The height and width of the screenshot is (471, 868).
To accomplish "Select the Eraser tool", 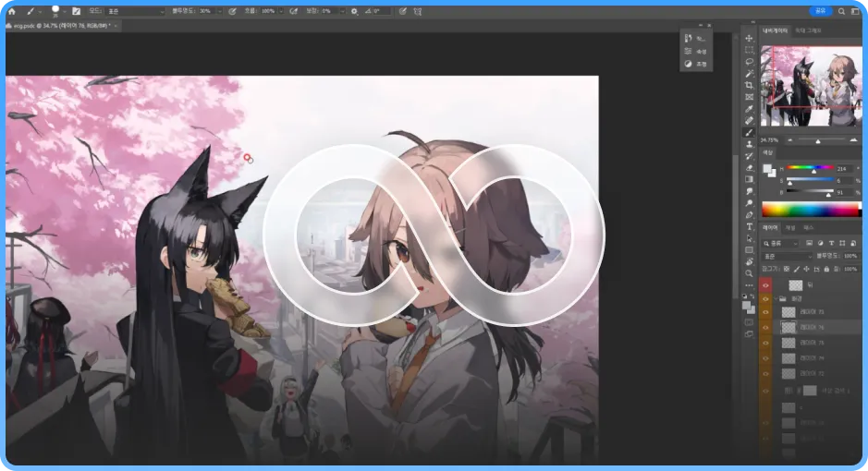I will pos(749,168).
